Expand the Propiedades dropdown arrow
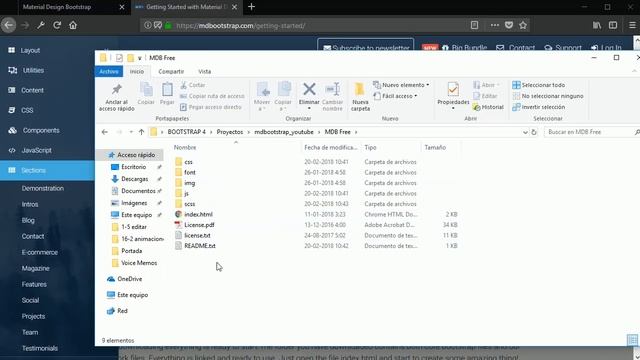The width and height of the screenshot is (640, 360). (x=453, y=109)
